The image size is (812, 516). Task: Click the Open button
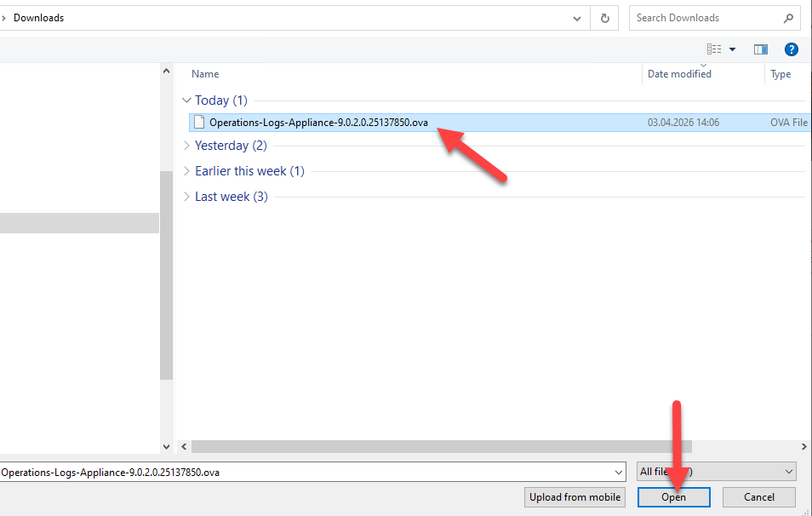coord(673,497)
